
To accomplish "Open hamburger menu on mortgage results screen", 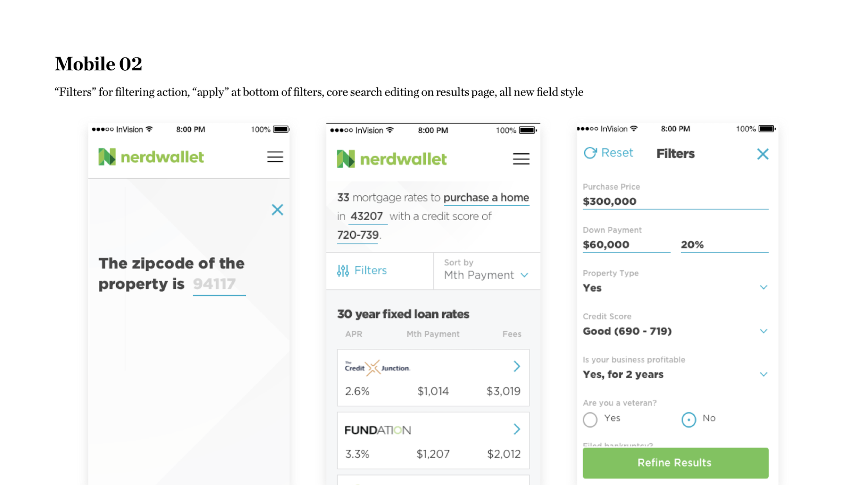I will coord(521,159).
